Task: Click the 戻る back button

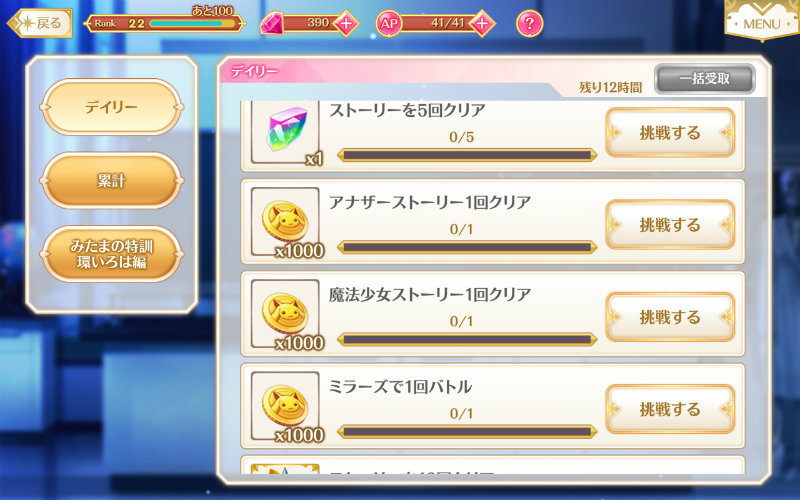Action: pos(40,23)
